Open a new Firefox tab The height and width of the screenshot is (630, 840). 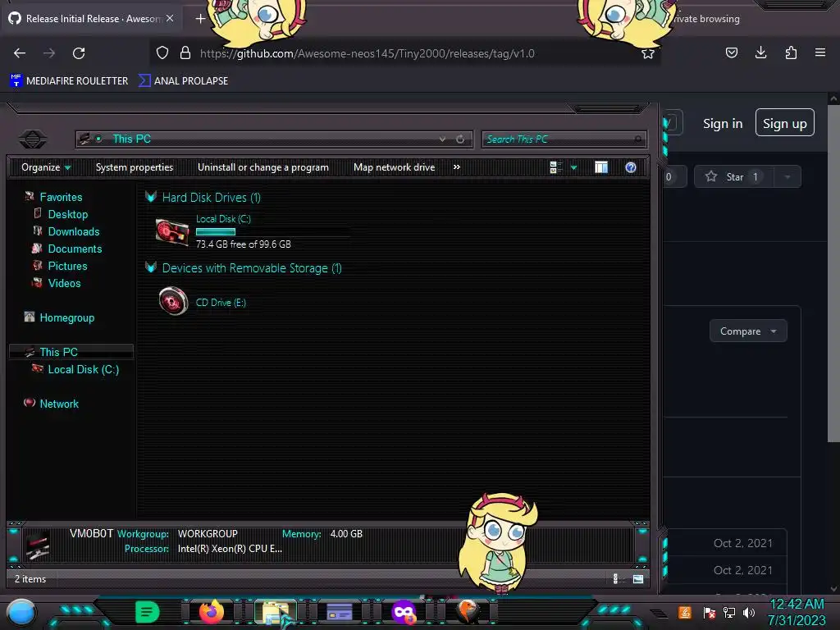pos(200,19)
